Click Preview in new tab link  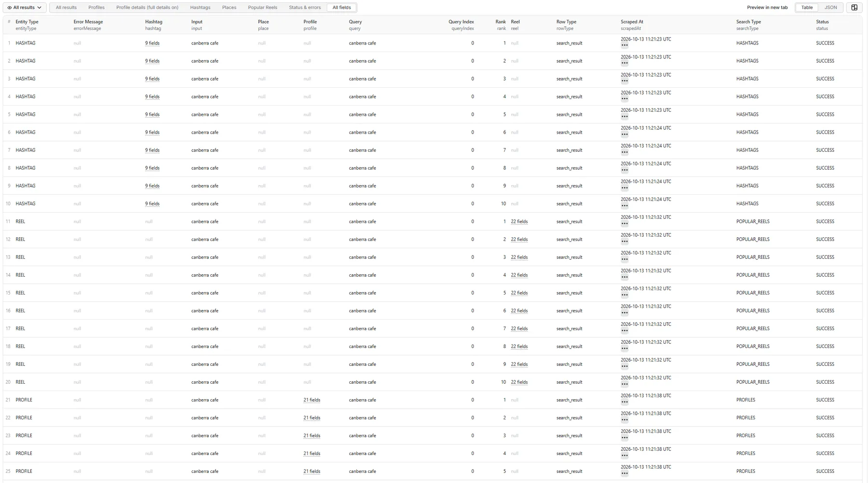coord(767,8)
